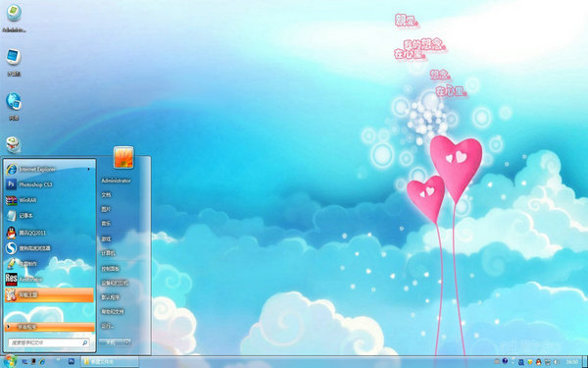588x368 pixels.
Task: Click the user account picture thumbnail
Action: [x=123, y=157]
